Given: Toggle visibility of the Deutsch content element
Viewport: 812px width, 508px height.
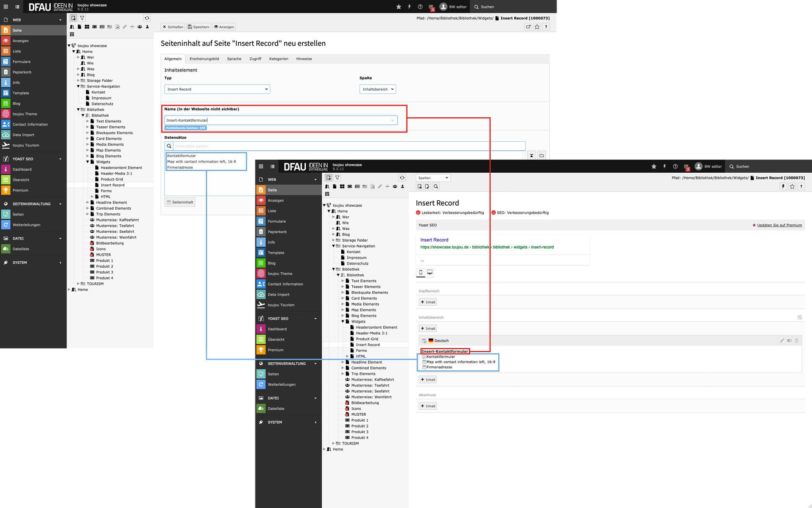Looking at the screenshot, I should [x=789, y=341].
